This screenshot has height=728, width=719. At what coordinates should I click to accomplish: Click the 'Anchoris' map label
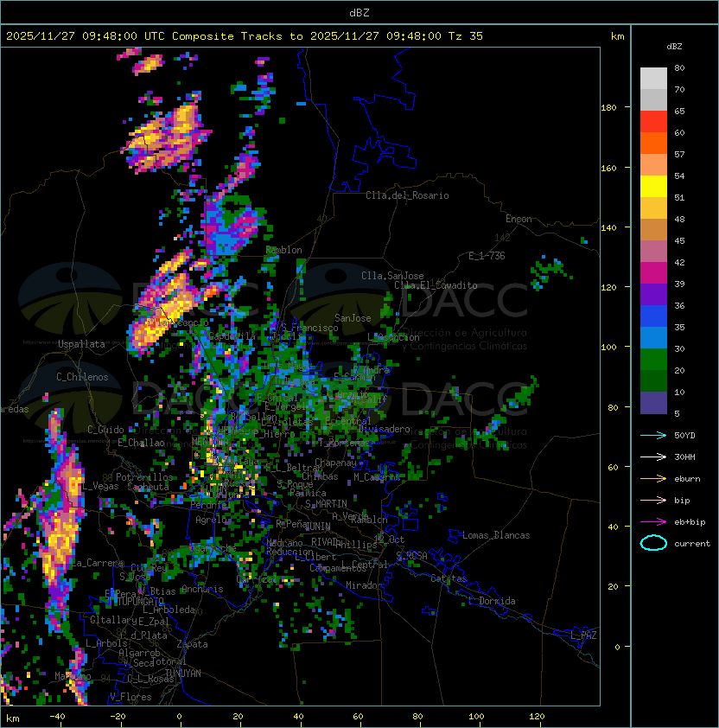(x=202, y=589)
